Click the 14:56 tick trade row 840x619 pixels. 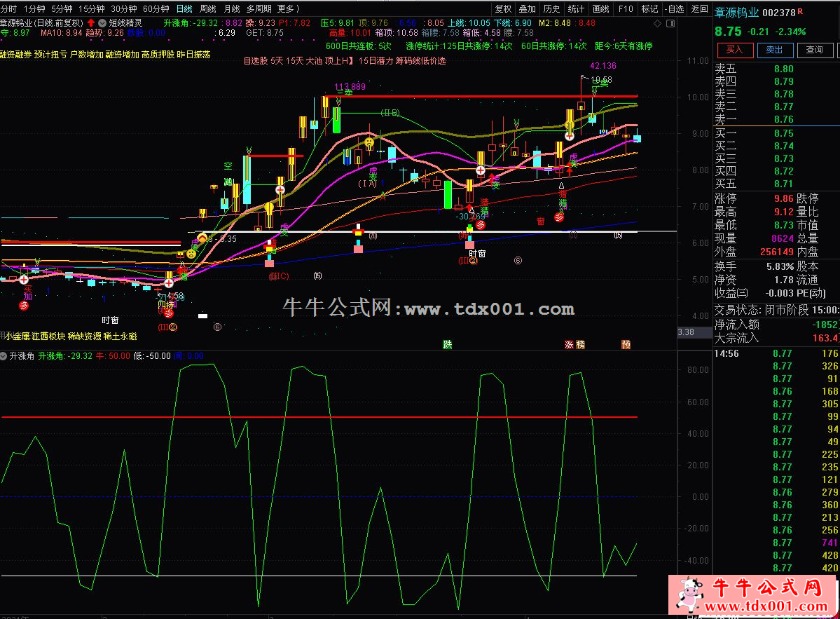click(776, 354)
